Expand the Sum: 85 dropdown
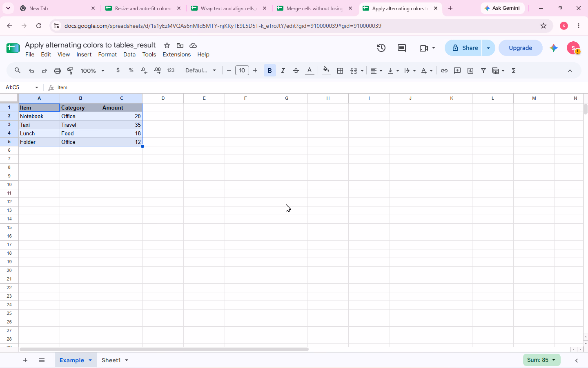The height and width of the screenshot is (368, 588). (x=541, y=360)
